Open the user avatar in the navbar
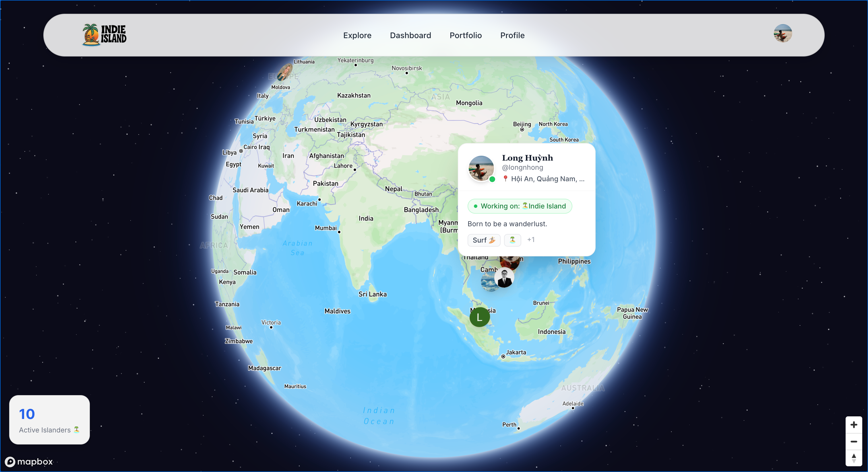 [x=782, y=33]
